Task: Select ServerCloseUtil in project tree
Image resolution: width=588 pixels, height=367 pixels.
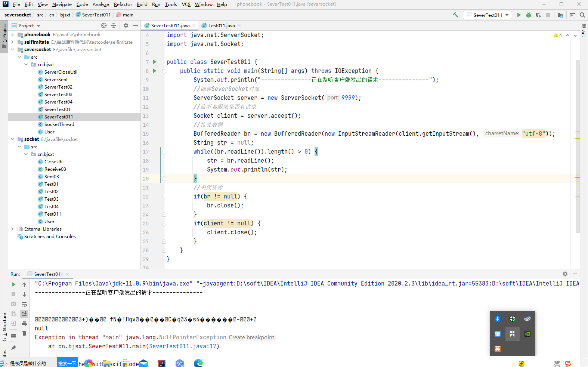Action: [x=61, y=72]
